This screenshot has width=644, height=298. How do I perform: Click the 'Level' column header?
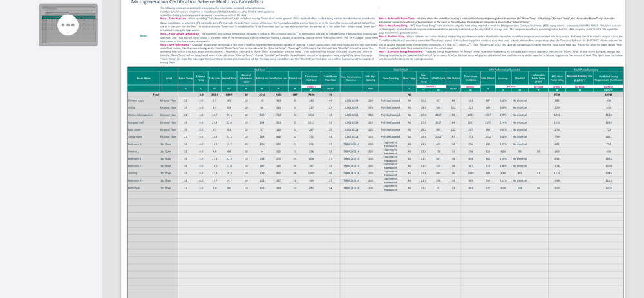[169, 78]
